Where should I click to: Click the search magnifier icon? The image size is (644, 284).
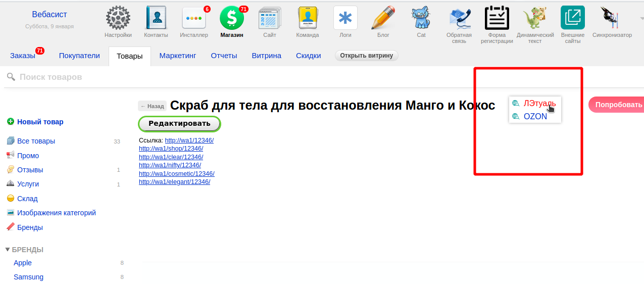pyautogui.click(x=11, y=77)
